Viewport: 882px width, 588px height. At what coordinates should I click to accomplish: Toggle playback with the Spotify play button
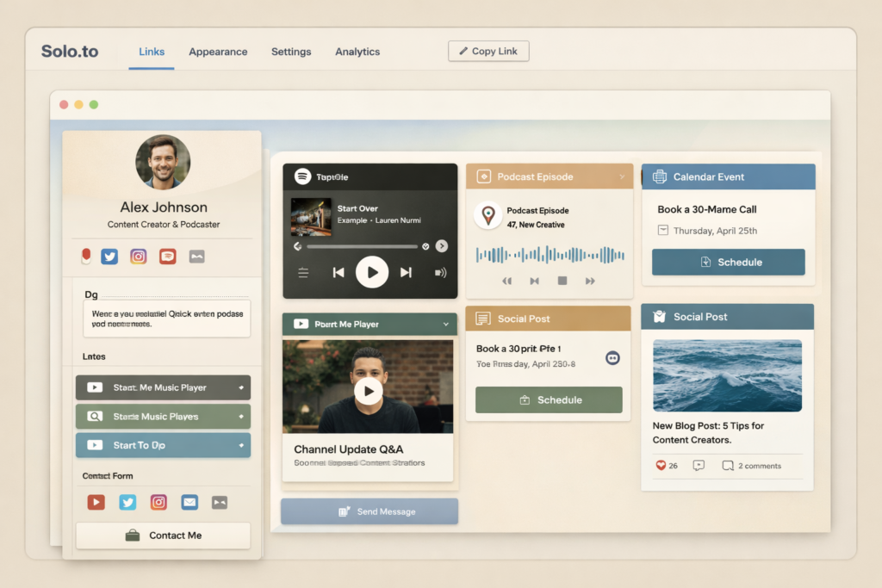tap(372, 272)
